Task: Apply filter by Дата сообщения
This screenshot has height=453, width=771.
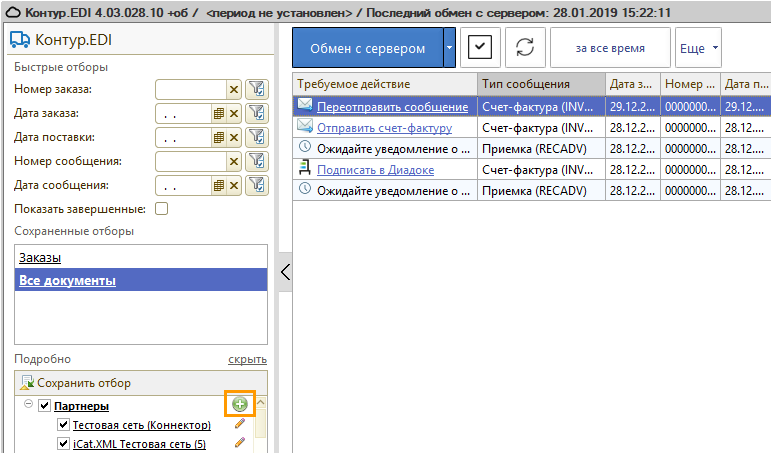Action: (x=257, y=185)
